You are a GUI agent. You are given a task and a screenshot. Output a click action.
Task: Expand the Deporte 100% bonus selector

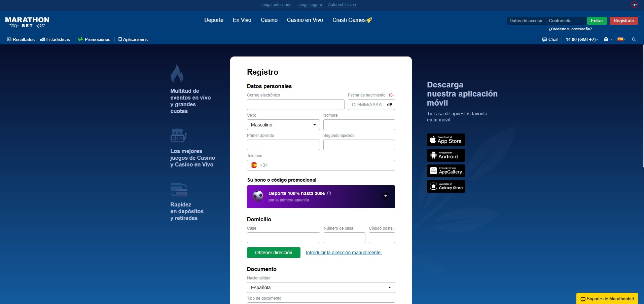[386, 196]
